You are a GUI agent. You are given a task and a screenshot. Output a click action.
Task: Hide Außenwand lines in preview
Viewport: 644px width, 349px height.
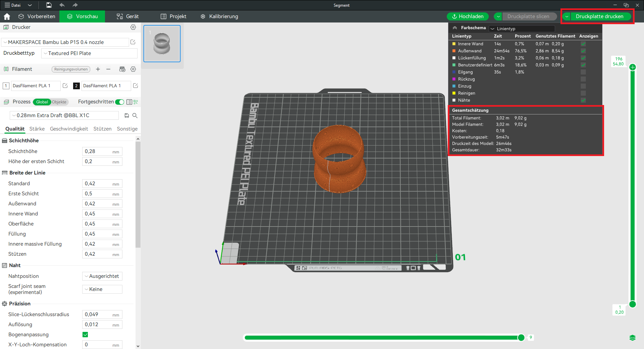583,51
